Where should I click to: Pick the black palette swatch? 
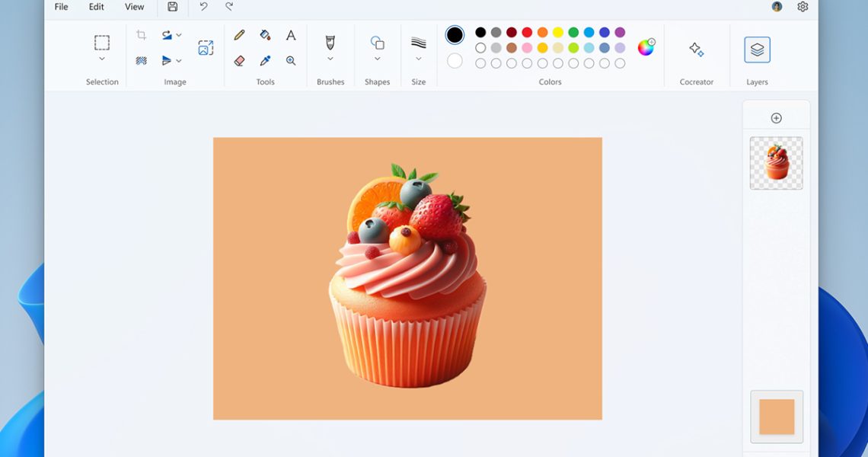coord(480,32)
